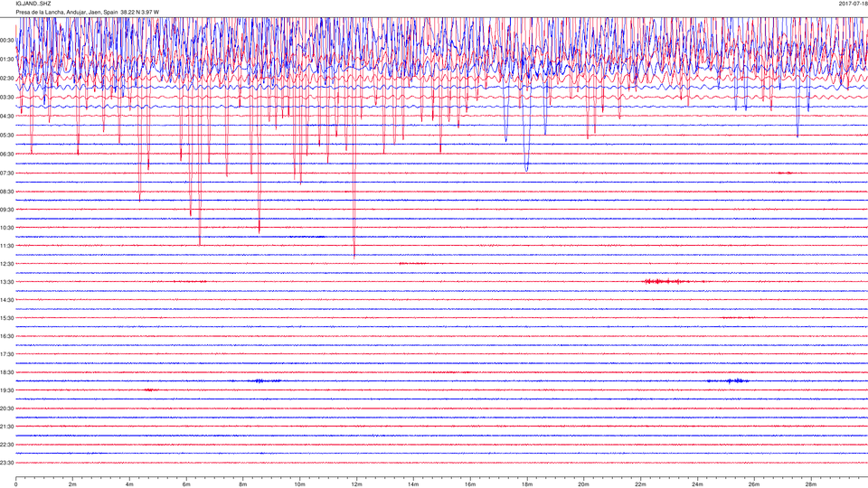The width and height of the screenshot is (868, 488).
Task: Click the Presa de la Lancha location line
Action: 87,12
